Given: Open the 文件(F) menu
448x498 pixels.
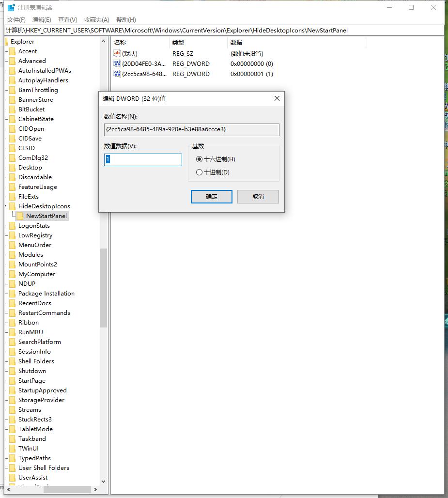Looking at the screenshot, I should pos(16,20).
